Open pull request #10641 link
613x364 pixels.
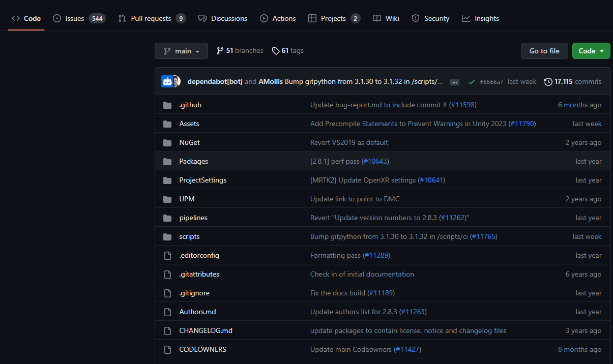(x=431, y=180)
